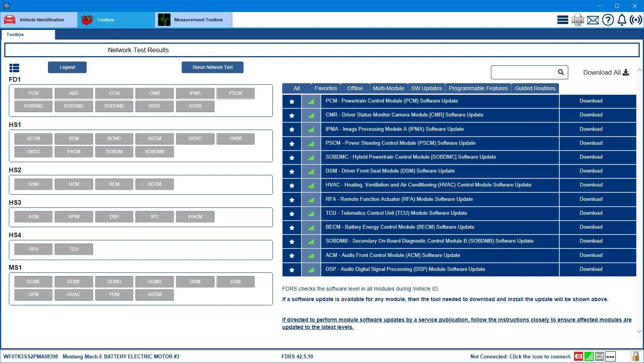
Task: Click the padlock icon in the status bar
Action: point(635,356)
